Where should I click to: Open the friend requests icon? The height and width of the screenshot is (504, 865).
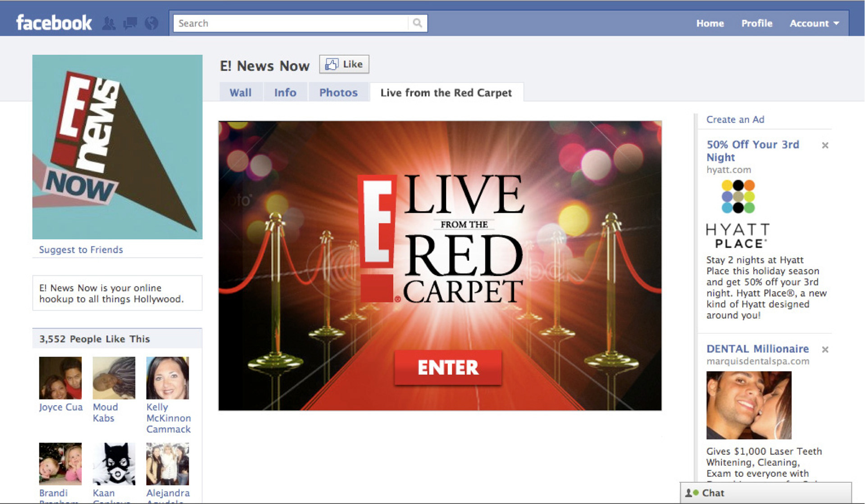[109, 23]
